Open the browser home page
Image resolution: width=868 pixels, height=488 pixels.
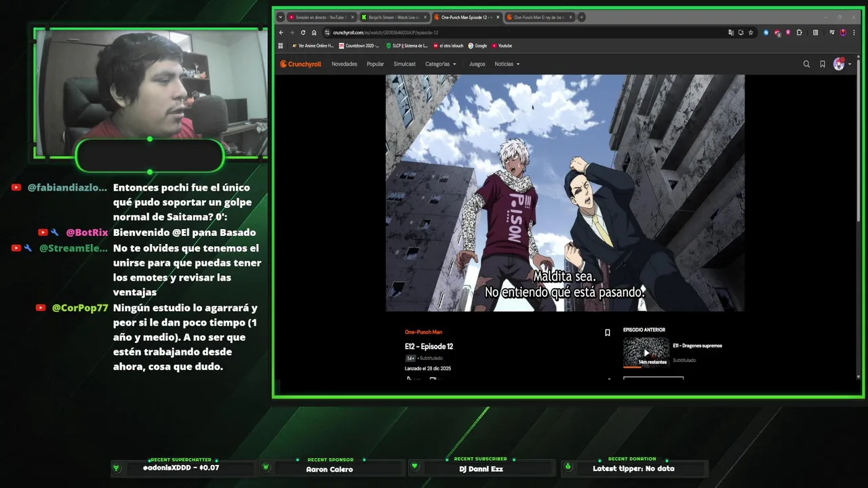click(x=314, y=33)
